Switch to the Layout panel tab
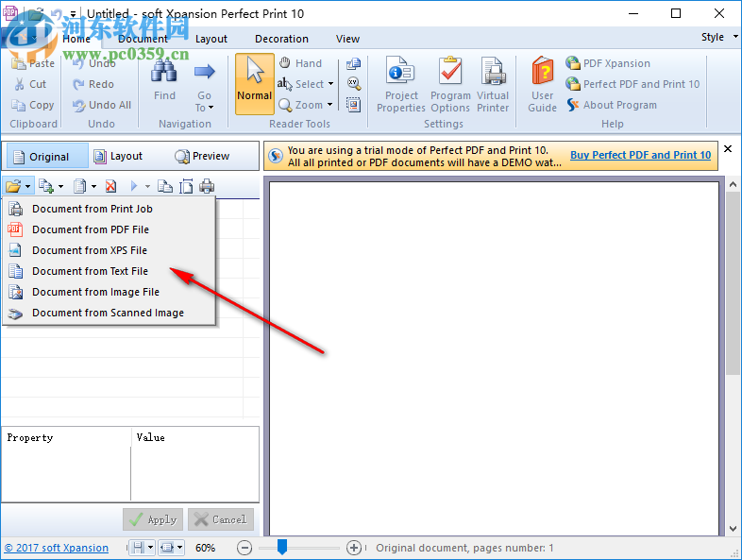This screenshot has height=560, width=742. (118, 156)
